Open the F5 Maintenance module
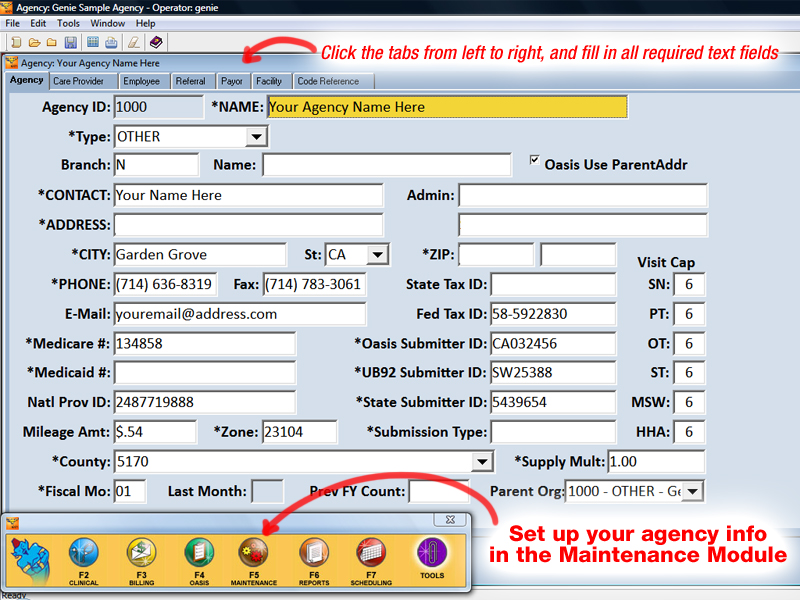Image resolution: width=800 pixels, height=600 pixels. tap(254, 560)
